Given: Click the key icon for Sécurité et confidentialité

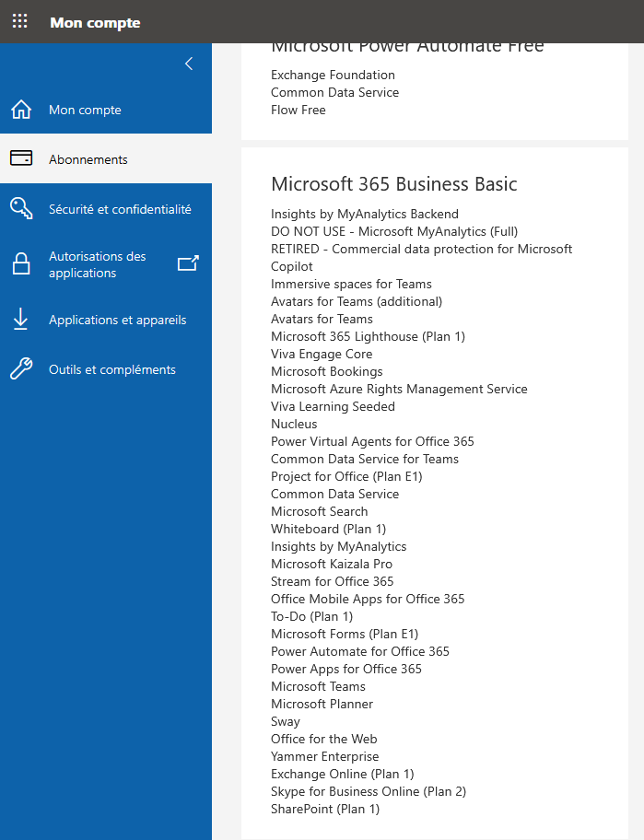Looking at the screenshot, I should (21, 208).
